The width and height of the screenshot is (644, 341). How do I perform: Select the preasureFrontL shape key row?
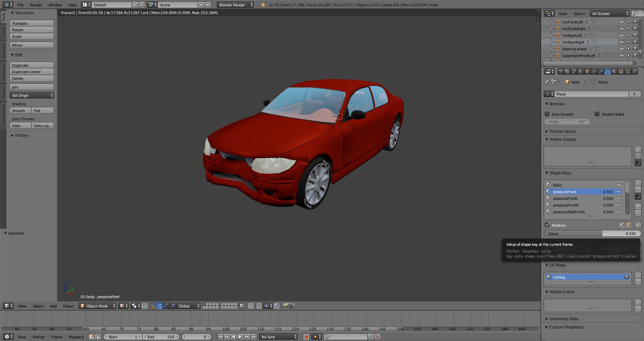(584, 198)
